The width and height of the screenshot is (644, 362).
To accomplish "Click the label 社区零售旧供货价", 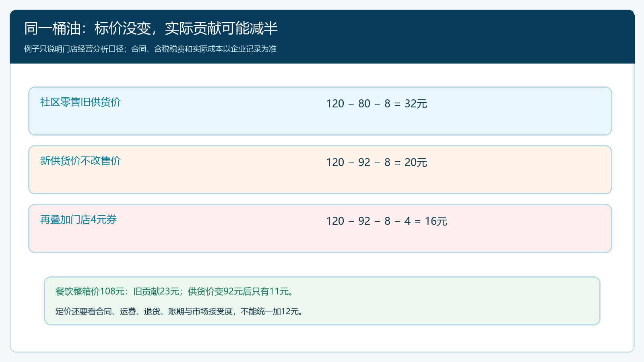I will pos(80,102).
